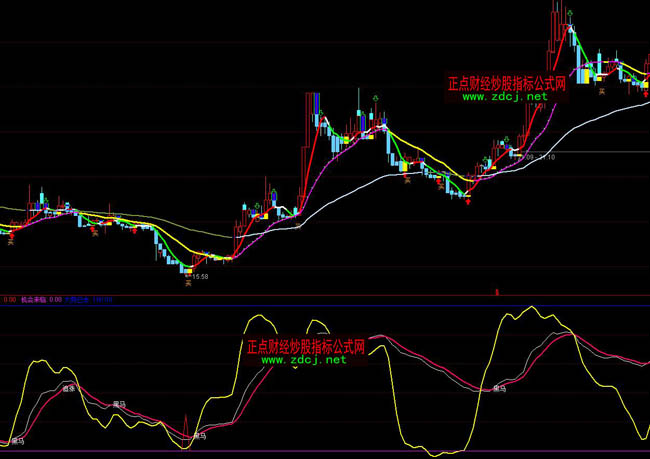650x459 pixels.
Task: Click the 逃顶 label on the oscillator
Action: [68, 386]
